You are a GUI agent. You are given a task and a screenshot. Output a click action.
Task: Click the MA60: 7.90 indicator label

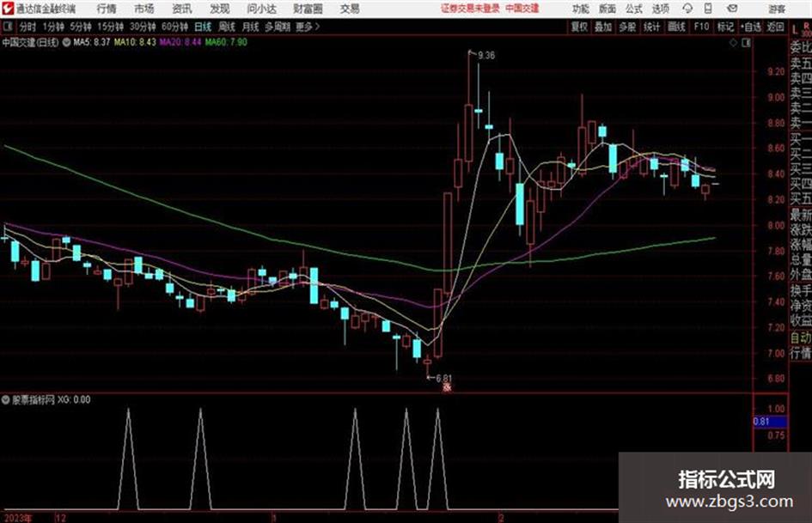click(226, 42)
